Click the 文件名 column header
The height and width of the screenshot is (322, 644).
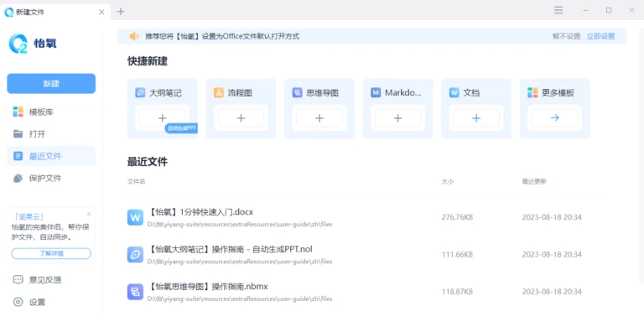[x=136, y=181]
